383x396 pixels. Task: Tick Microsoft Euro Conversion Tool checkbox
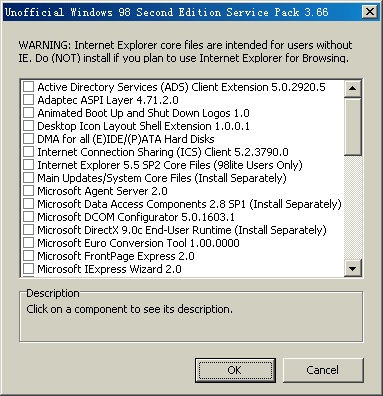coord(28,243)
